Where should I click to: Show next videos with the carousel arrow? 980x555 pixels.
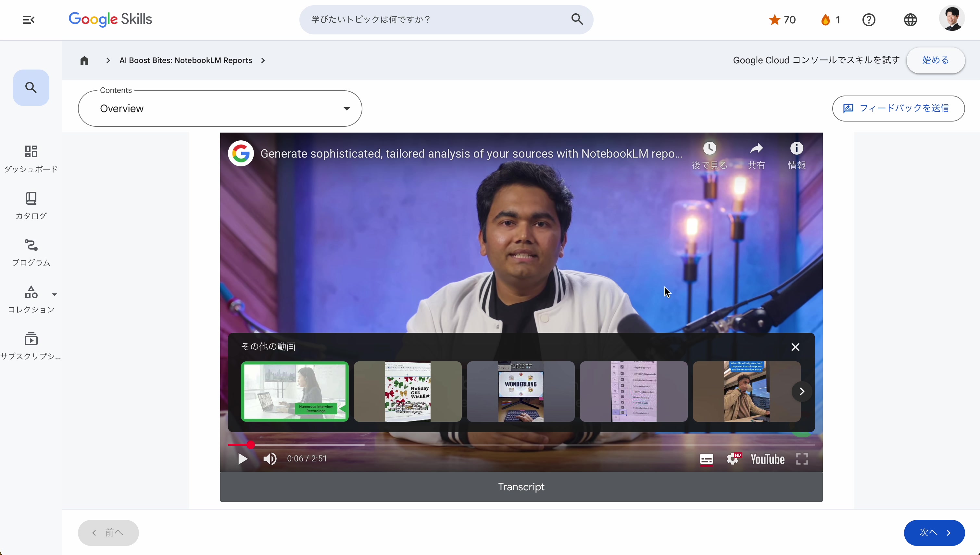tap(802, 392)
